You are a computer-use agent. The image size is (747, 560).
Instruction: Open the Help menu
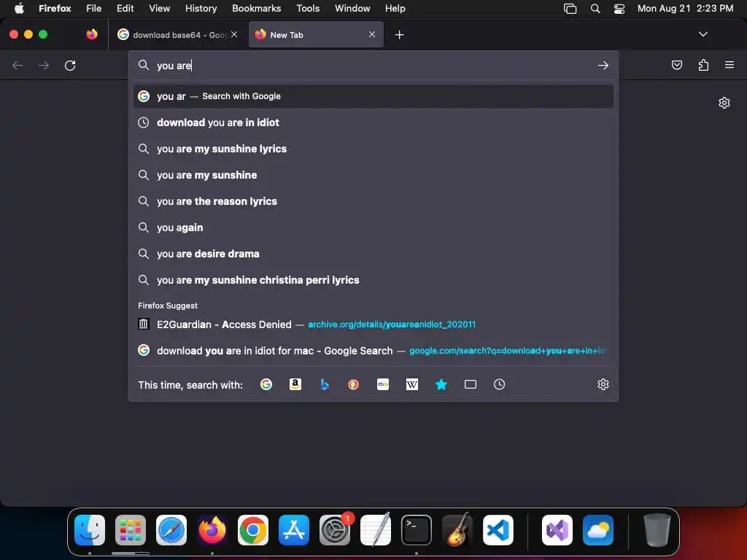tap(395, 8)
